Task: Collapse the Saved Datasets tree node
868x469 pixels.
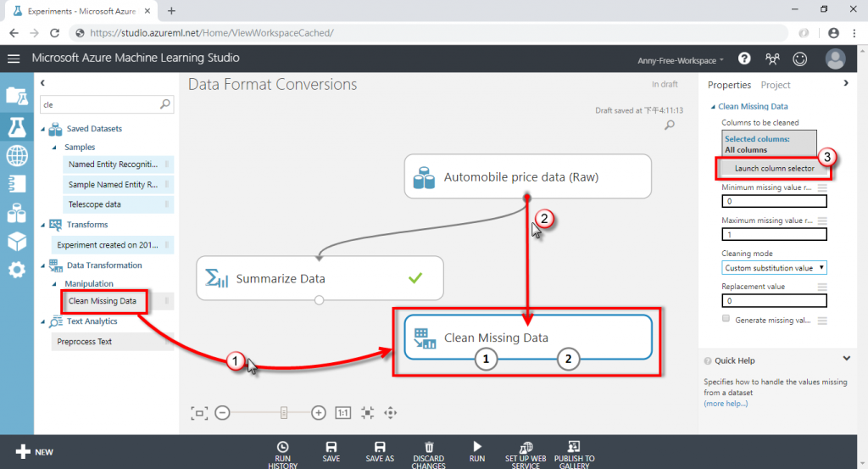Action: coord(43,128)
